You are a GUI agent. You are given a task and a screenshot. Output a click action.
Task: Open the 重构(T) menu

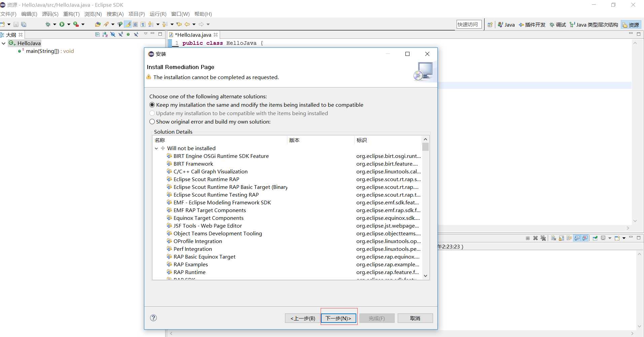pos(71,14)
